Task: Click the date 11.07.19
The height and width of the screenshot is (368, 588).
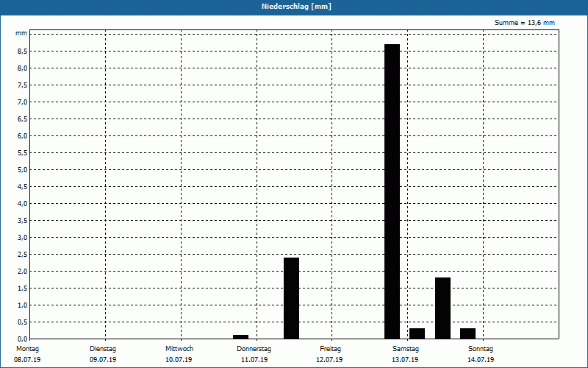Action: click(254, 360)
